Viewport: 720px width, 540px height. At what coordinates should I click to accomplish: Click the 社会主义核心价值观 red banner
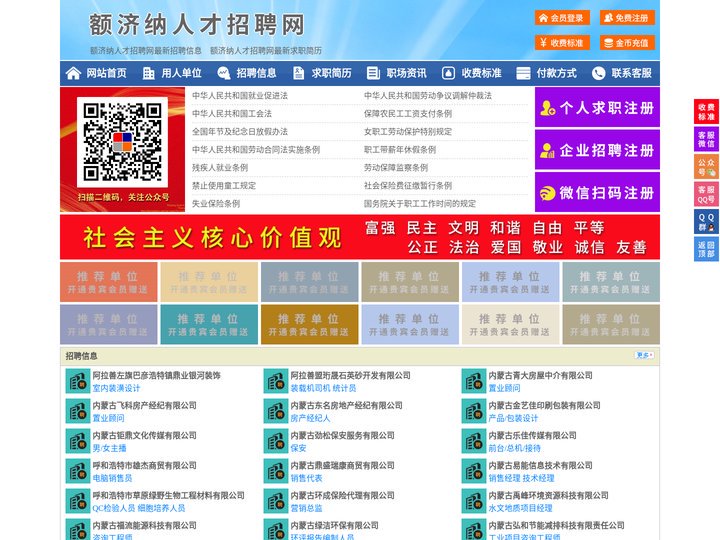[360, 237]
